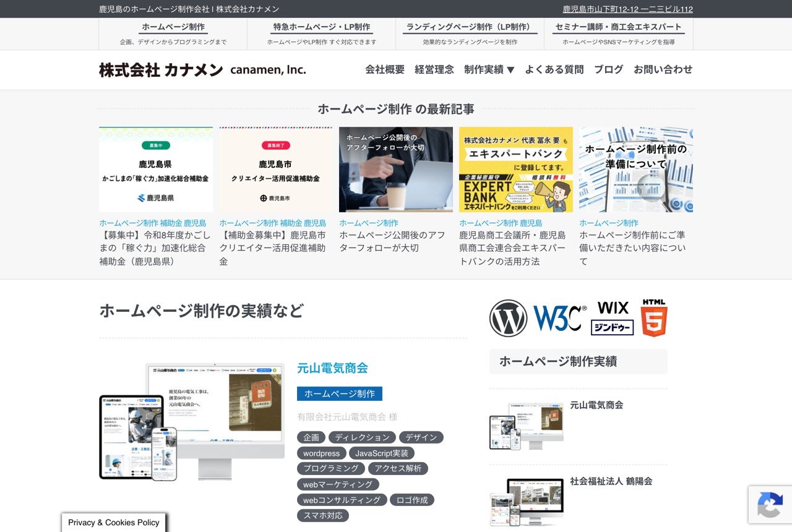The width and height of the screenshot is (792, 532).
Task: Click the blue ホームページ制作 category badge
Action: (340, 393)
